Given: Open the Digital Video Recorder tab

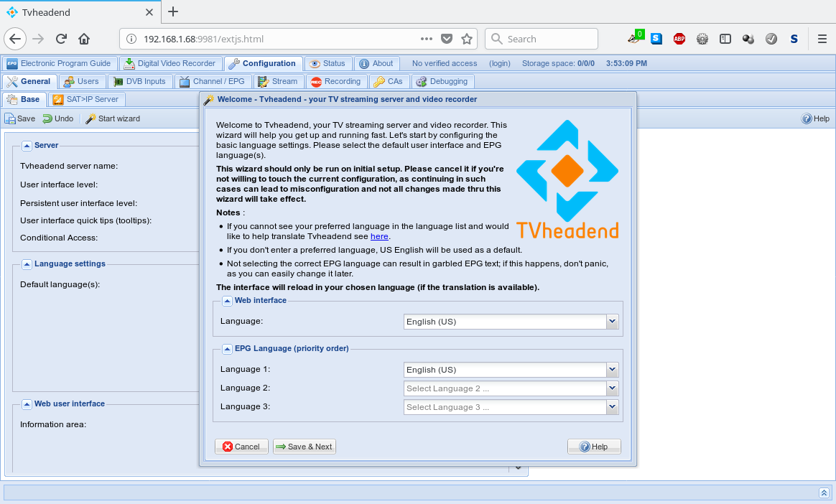Looking at the screenshot, I should click(x=170, y=63).
